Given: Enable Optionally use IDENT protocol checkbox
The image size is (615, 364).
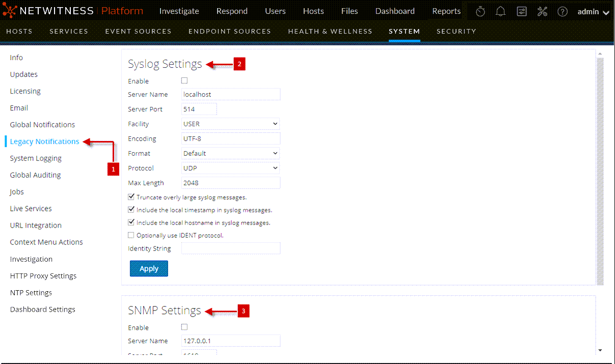Looking at the screenshot, I should (x=131, y=235).
